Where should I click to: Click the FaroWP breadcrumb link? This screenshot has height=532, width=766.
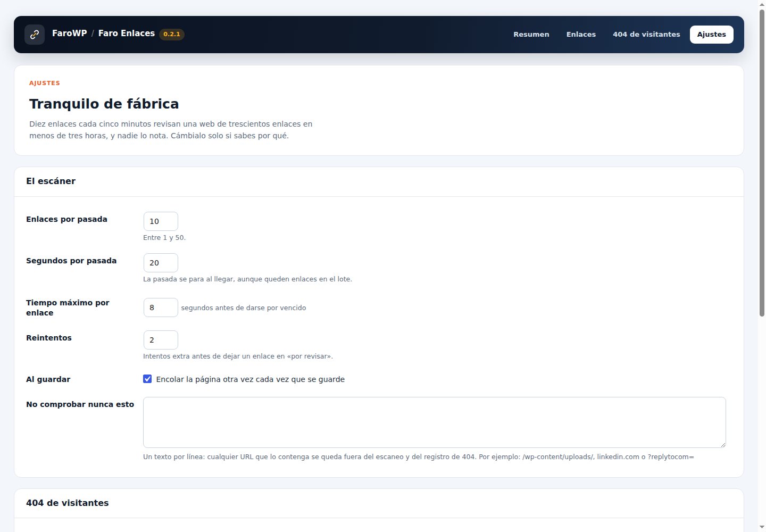[70, 34]
